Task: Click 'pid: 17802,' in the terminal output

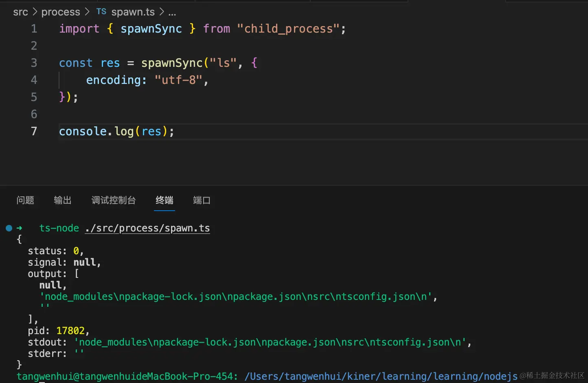Action: (59, 331)
